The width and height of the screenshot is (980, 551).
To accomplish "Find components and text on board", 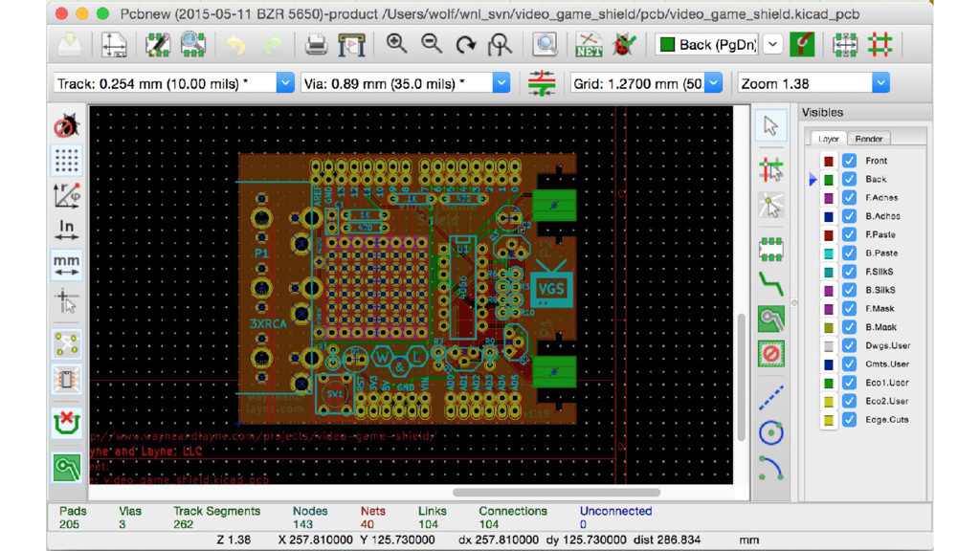I will point(545,45).
